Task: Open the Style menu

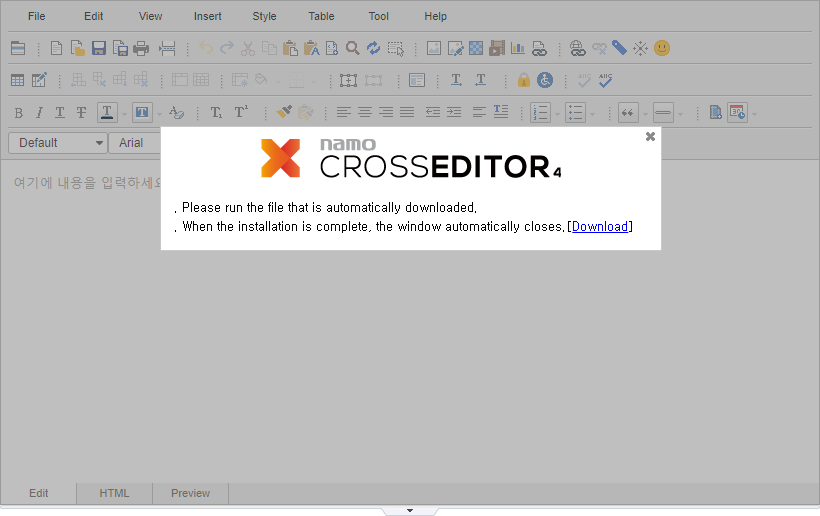Action: [264, 16]
